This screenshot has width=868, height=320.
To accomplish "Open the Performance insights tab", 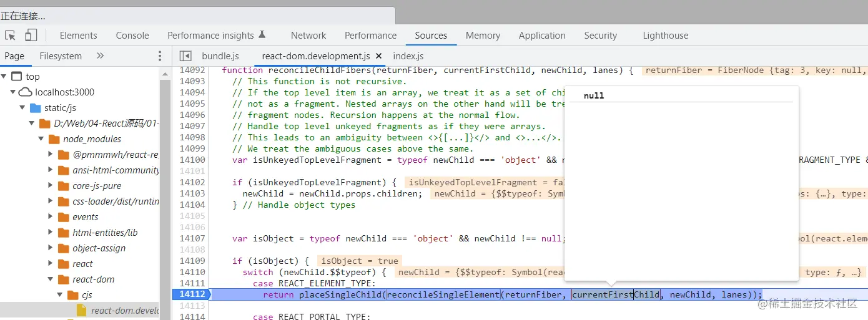I will 217,36.
